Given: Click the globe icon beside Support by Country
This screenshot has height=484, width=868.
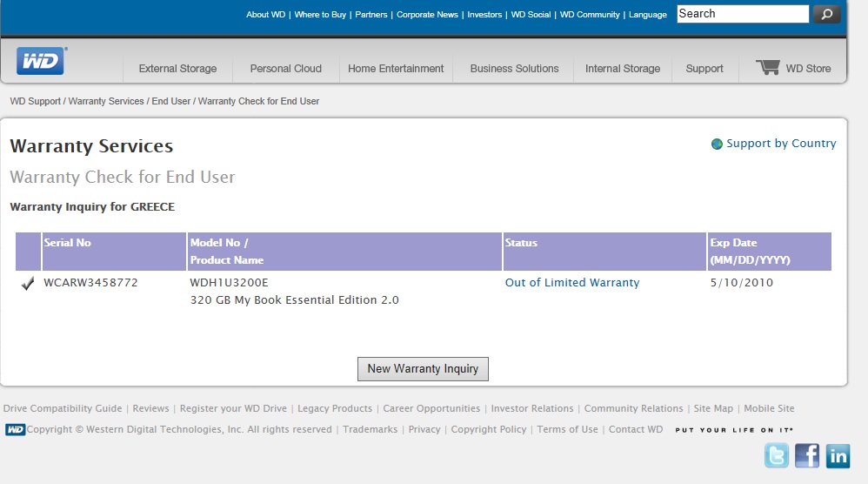Looking at the screenshot, I should click(x=717, y=144).
